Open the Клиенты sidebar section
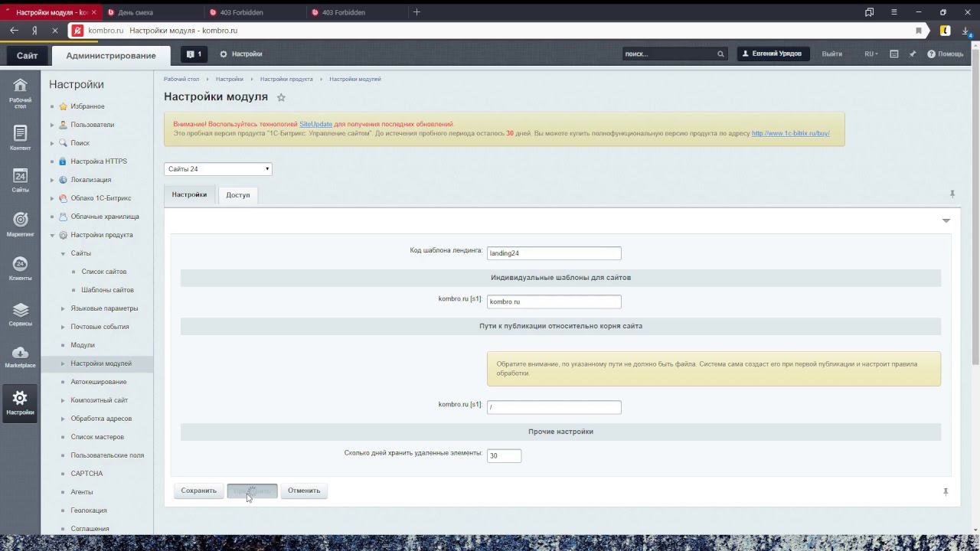The width and height of the screenshot is (980, 551). (x=20, y=269)
